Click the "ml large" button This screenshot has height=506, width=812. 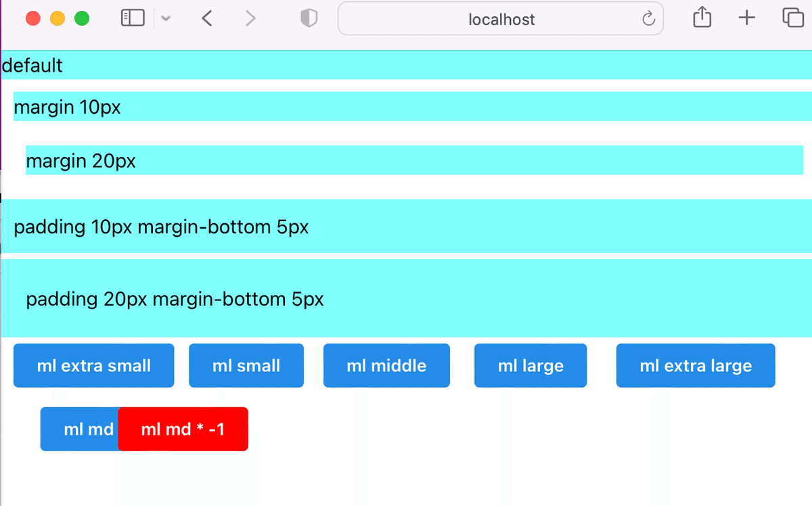tap(531, 365)
